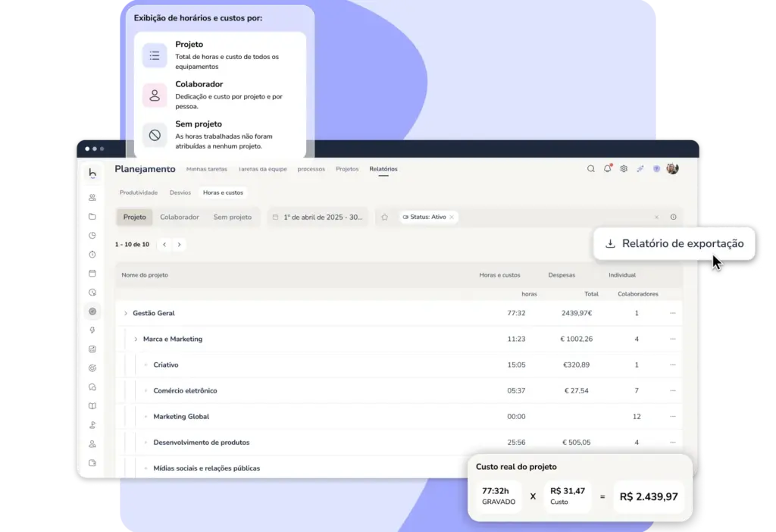Switch view to the Colaborador filter tab
The width and height of the screenshot is (776, 532).
point(180,217)
